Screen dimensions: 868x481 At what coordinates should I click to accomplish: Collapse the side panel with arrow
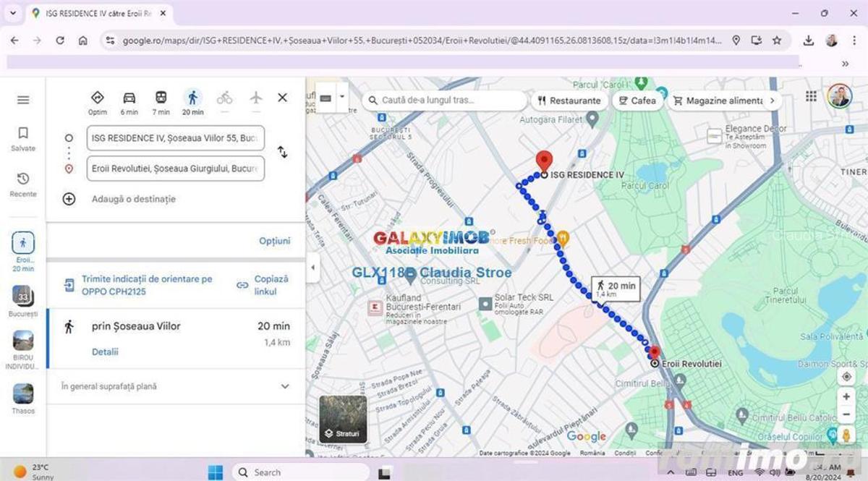pos(312,268)
